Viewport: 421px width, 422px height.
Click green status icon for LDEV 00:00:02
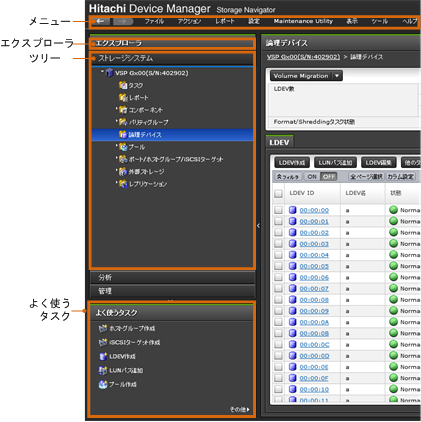click(394, 232)
